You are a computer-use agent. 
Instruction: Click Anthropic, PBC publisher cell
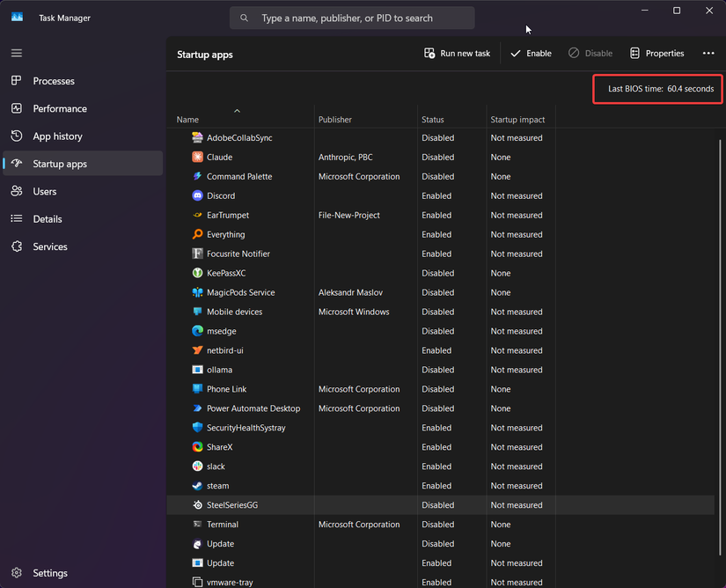point(346,157)
